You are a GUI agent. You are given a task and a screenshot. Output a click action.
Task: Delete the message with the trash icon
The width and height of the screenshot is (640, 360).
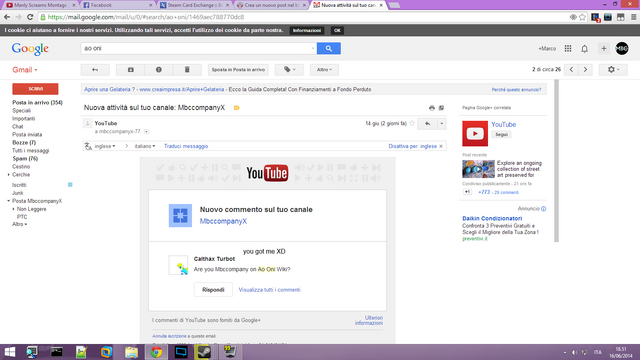tap(187, 70)
